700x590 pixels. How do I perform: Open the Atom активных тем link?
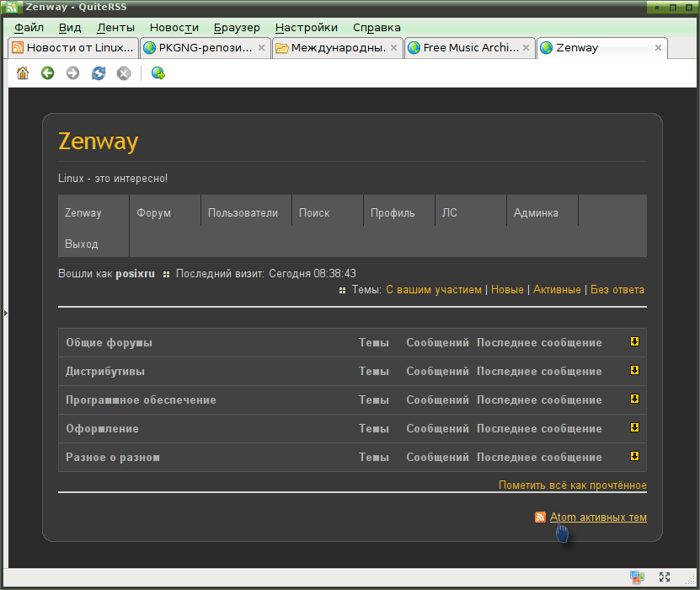[x=598, y=518]
